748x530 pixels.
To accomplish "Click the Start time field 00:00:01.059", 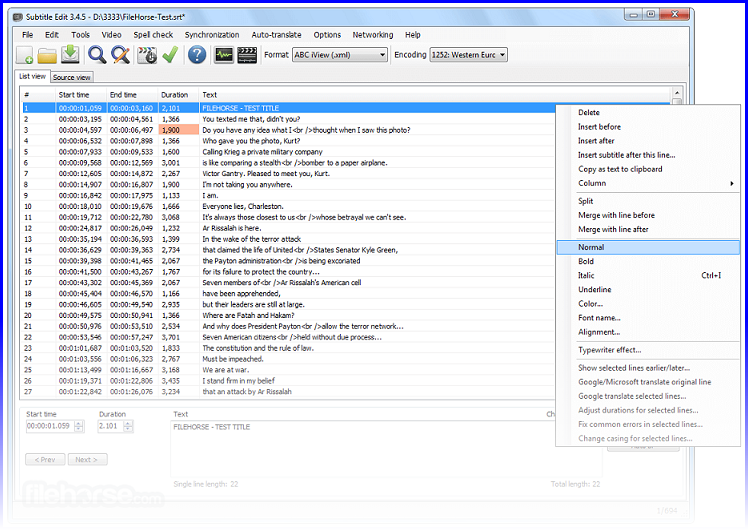I will point(50,426).
